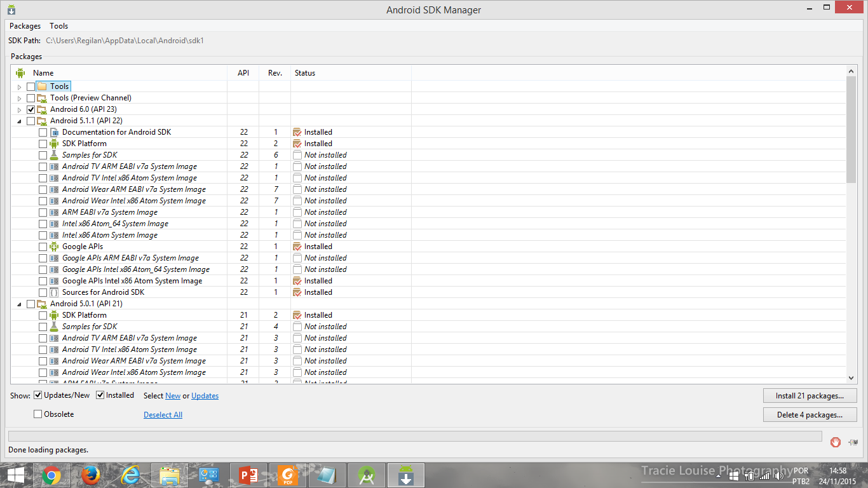Screen dimensions: 868x488
Task: Click the Select New link
Action: (x=173, y=396)
